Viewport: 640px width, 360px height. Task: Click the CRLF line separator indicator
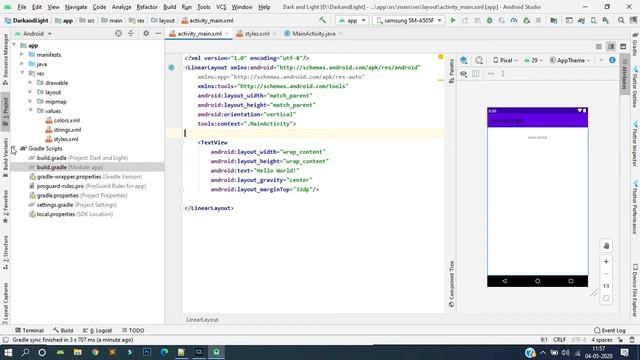[559, 340]
